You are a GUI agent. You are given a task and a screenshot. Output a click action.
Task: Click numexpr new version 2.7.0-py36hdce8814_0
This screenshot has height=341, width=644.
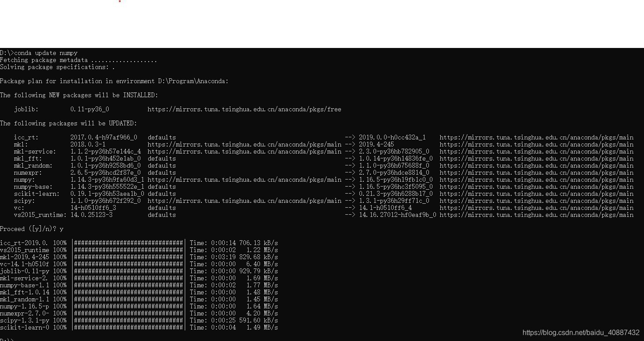(394, 172)
